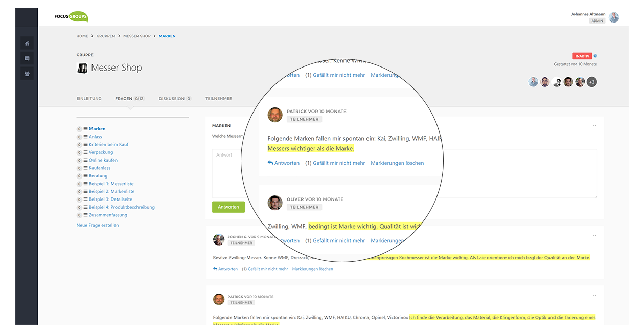Screen dimensions: 644x333
Task: Open Beispiel 1: Messerliste question
Action: coord(111,184)
